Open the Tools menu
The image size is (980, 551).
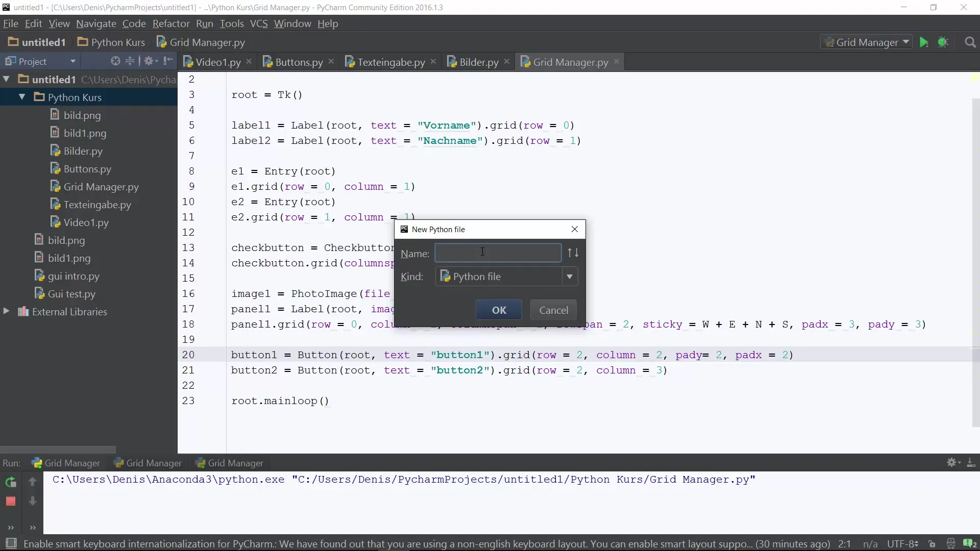(x=232, y=23)
